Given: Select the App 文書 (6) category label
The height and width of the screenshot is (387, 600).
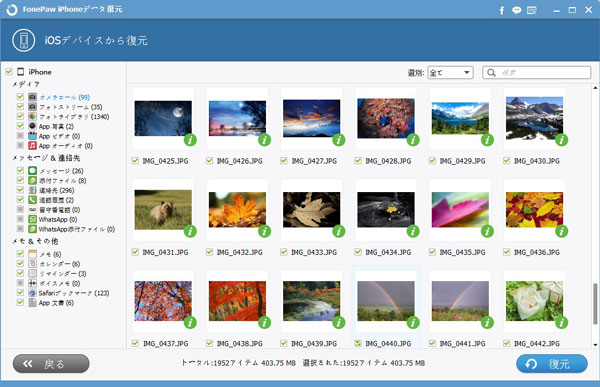Looking at the screenshot, I should pyautogui.click(x=56, y=303).
